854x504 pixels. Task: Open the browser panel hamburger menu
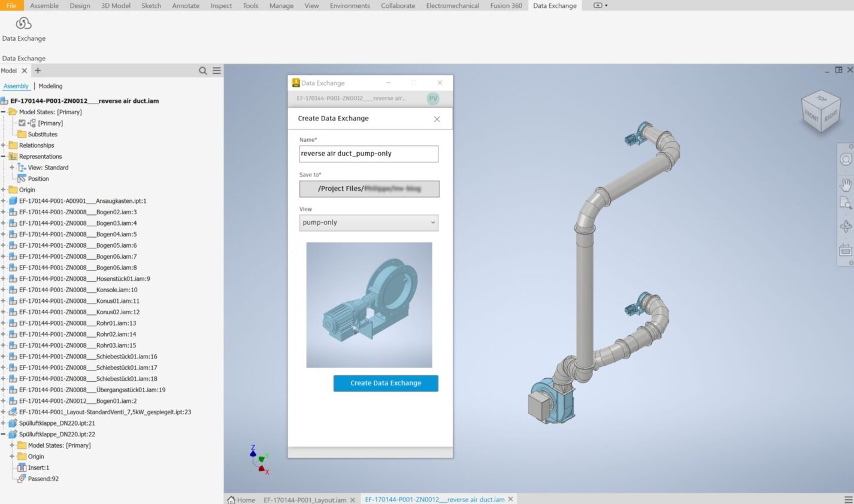(217, 71)
